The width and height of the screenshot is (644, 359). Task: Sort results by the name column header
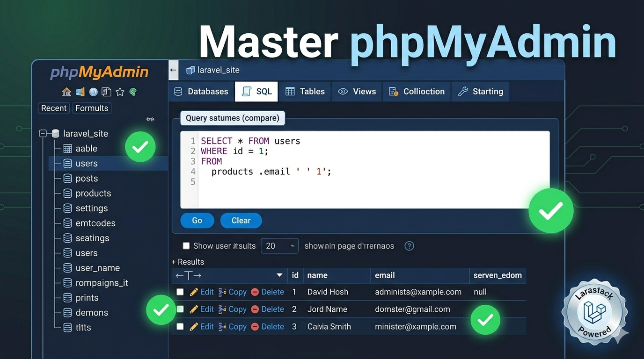click(317, 275)
